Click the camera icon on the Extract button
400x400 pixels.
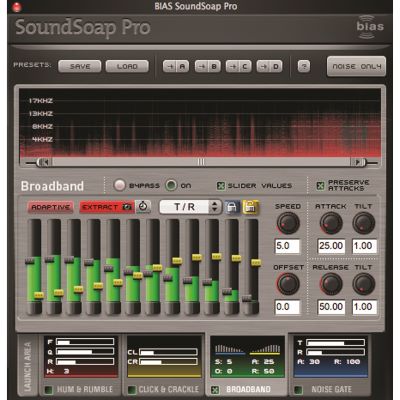tap(127, 207)
